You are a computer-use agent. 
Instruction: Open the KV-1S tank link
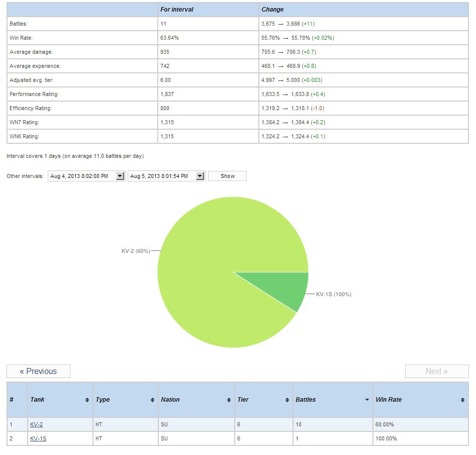click(38, 439)
